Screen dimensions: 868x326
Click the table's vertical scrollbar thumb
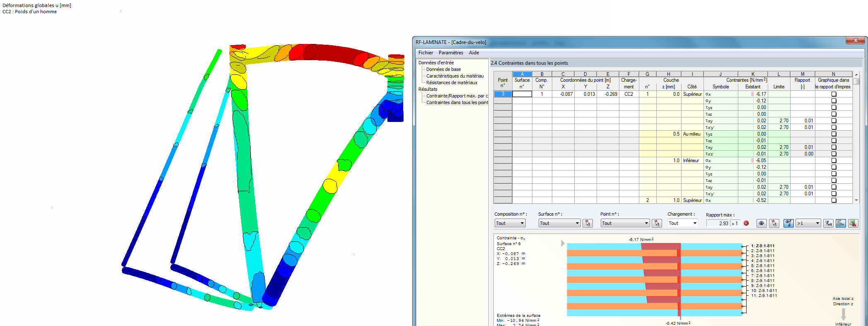coord(856,81)
